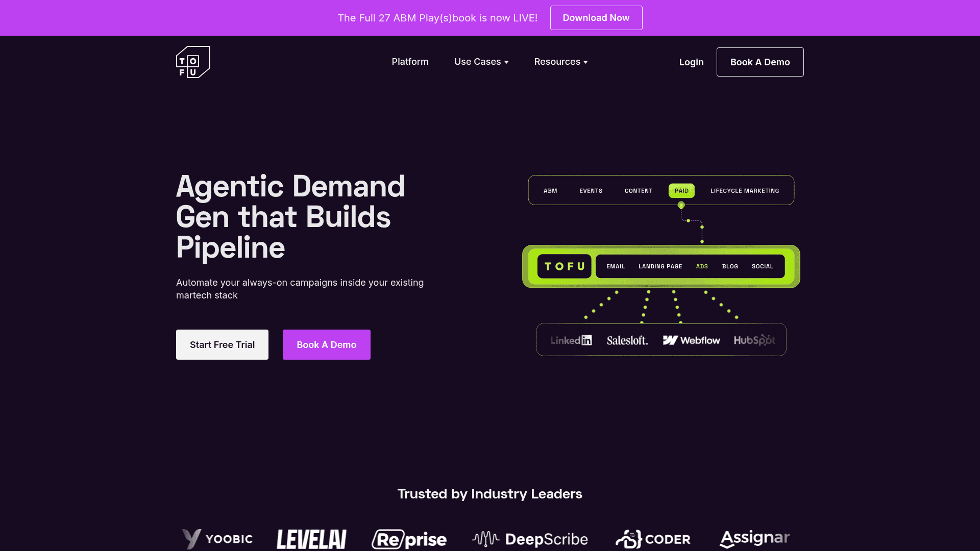Open the Platform menu item
980x551 pixels.
[x=410, y=62]
